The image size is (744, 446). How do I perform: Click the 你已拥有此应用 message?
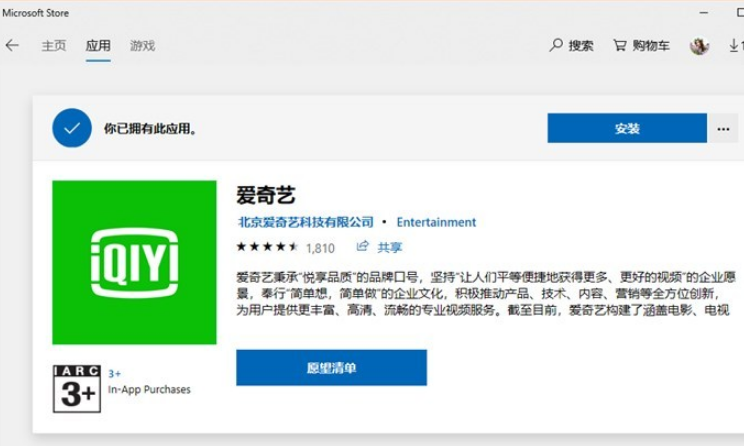(150, 129)
